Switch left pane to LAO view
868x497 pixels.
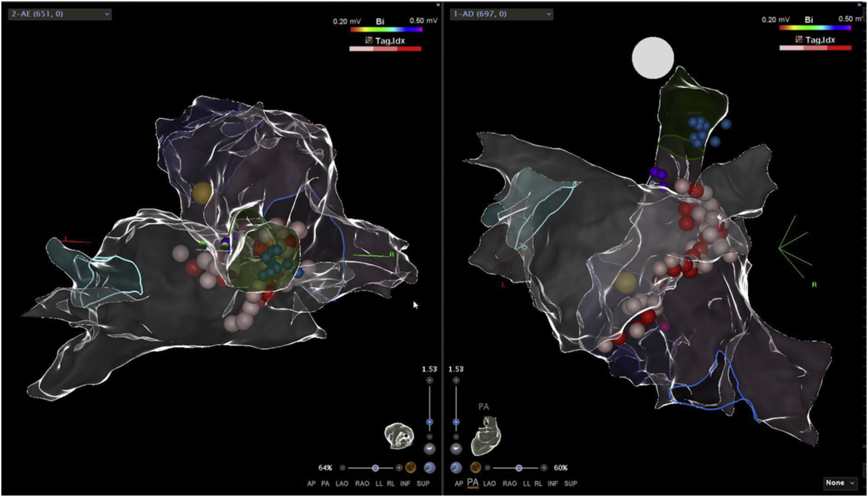pyautogui.click(x=341, y=483)
